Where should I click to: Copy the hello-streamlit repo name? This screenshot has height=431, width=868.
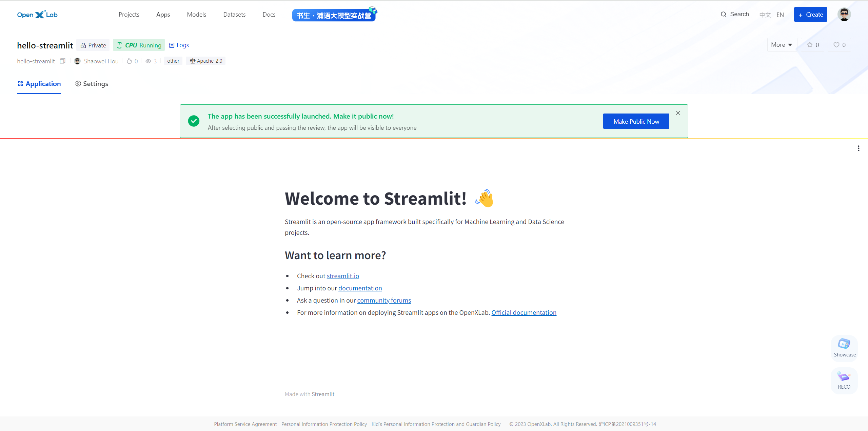[62, 61]
